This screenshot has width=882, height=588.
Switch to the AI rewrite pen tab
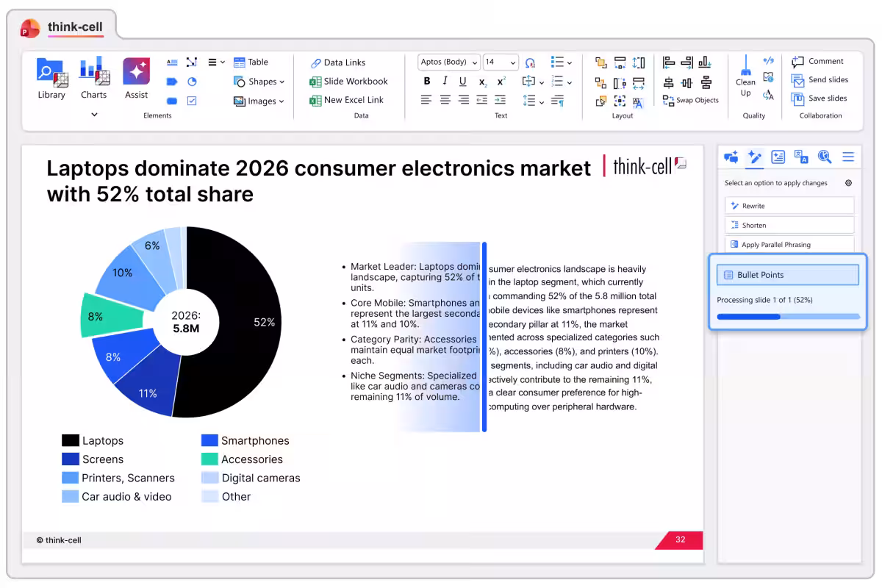(x=754, y=157)
